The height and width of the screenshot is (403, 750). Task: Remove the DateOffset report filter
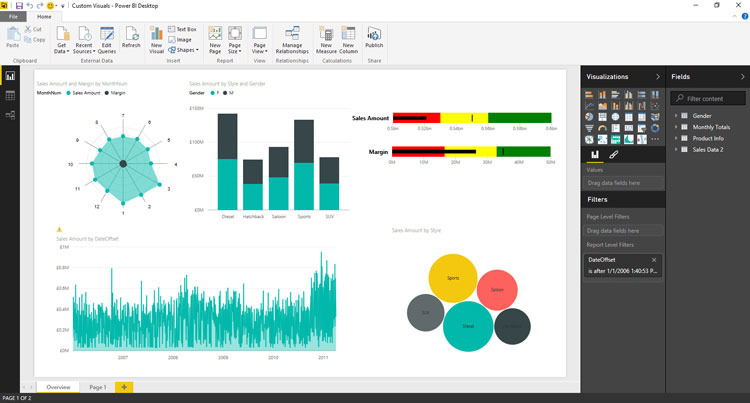point(654,260)
